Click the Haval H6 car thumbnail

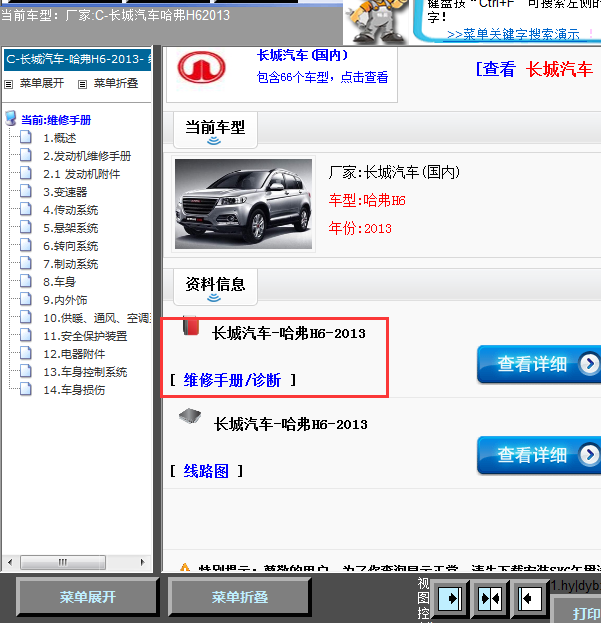coord(243,204)
